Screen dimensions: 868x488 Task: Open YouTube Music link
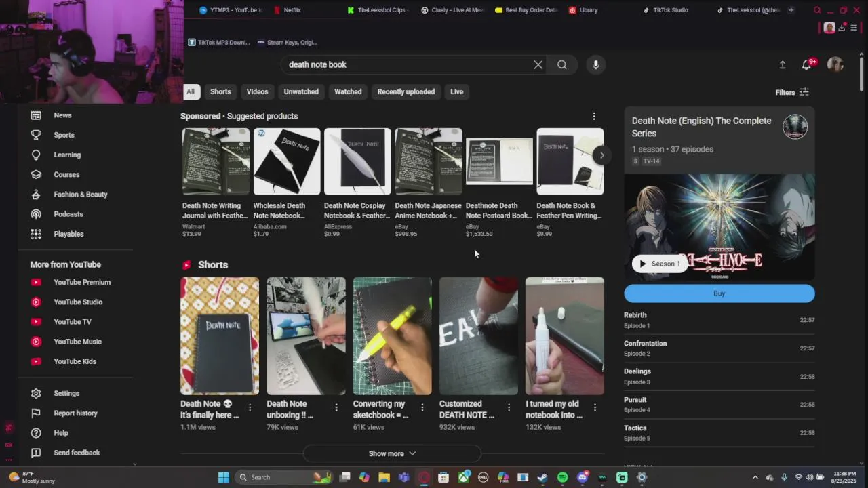coord(76,342)
